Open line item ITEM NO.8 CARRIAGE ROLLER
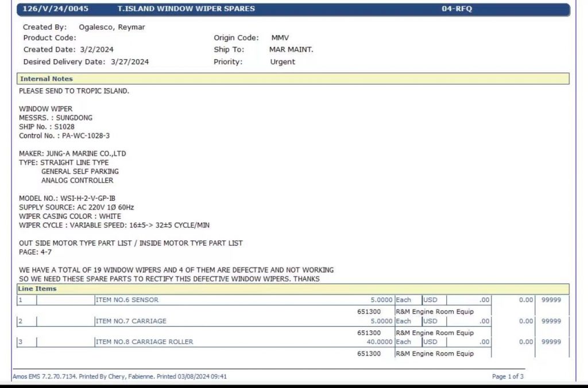 144,342
